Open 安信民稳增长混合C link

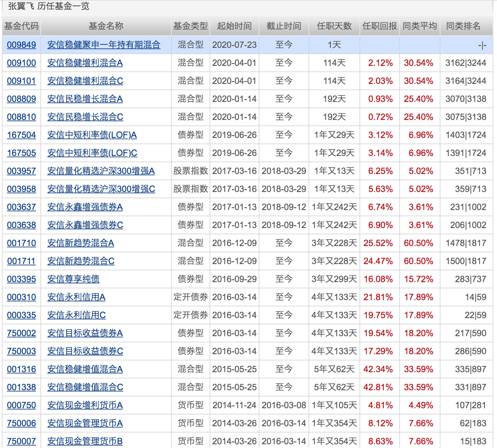pyautogui.click(x=85, y=117)
